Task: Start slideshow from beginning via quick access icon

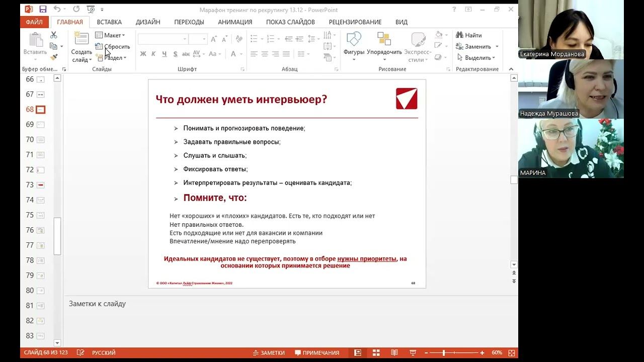Action: pos(92,9)
